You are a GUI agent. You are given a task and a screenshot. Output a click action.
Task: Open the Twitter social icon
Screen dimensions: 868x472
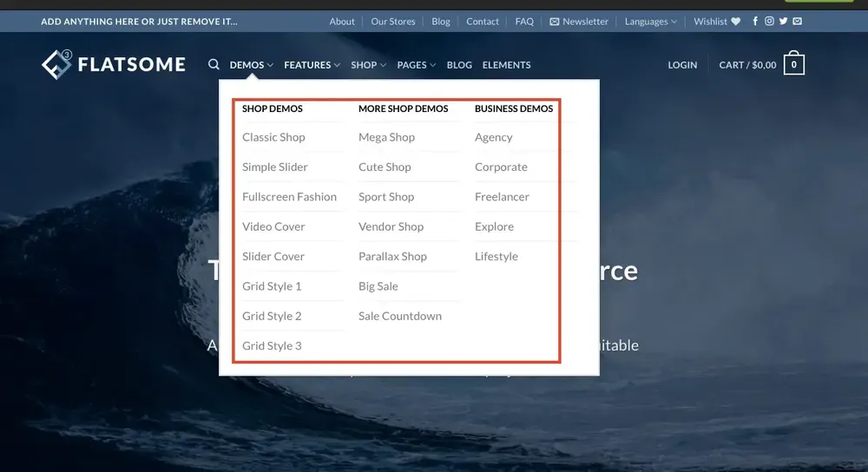(x=783, y=21)
